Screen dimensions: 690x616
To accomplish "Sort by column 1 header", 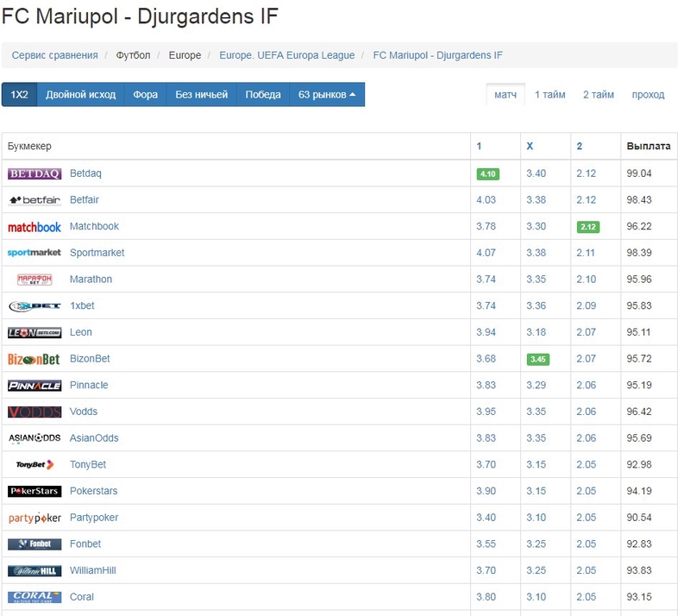I will (x=479, y=146).
